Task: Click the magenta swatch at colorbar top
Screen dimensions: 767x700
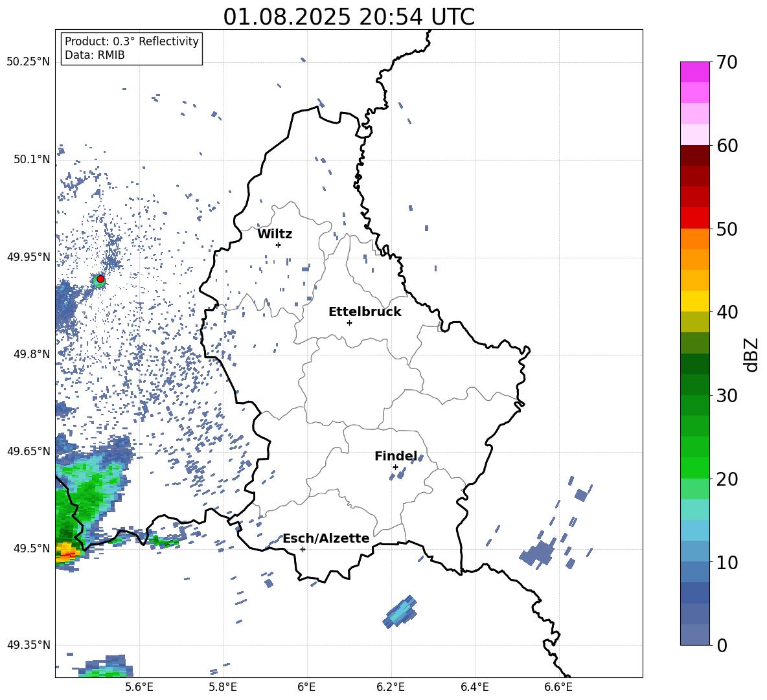Action: pyautogui.click(x=695, y=72)
